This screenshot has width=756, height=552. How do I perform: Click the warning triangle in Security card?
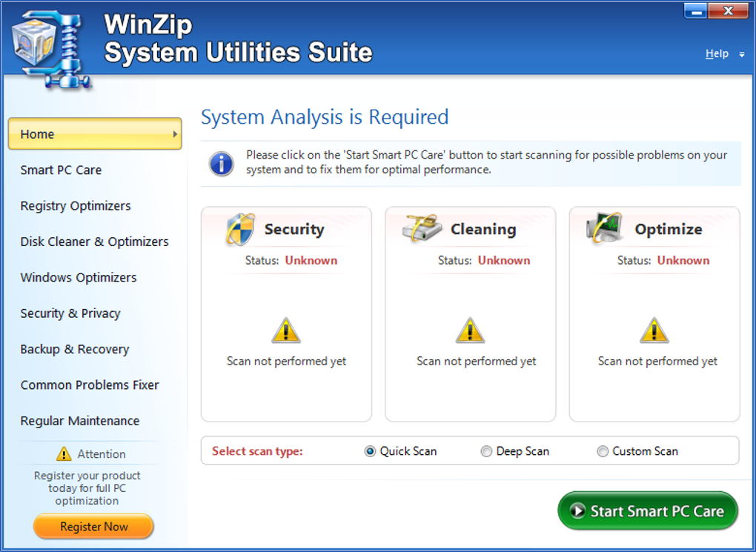(286, 330)
